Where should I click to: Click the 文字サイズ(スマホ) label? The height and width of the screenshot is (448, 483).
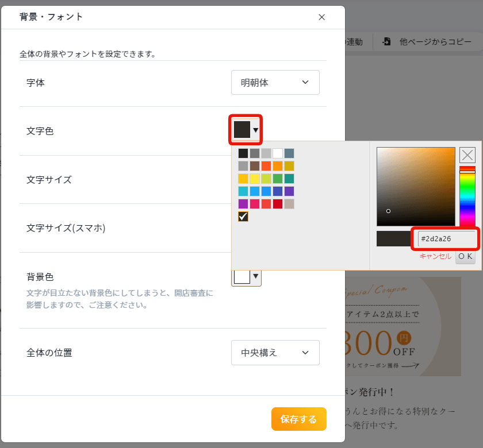(x=66, y=228)
